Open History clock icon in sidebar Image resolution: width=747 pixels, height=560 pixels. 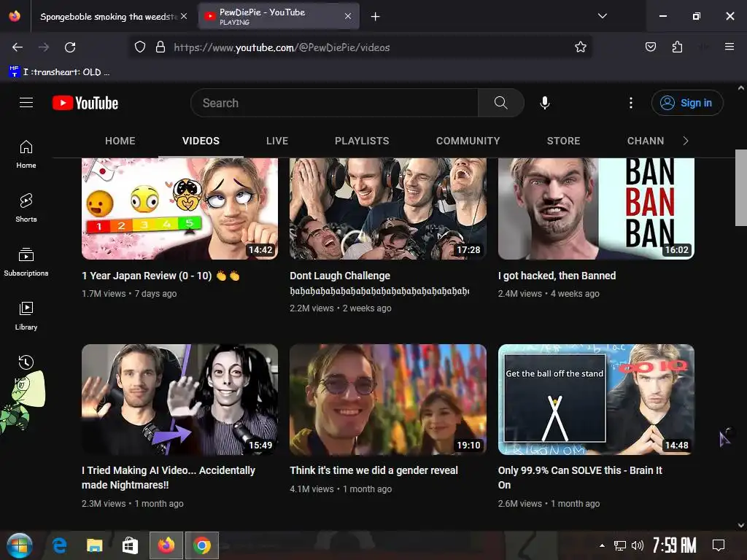pyautogui.click(x=26, y=362)
